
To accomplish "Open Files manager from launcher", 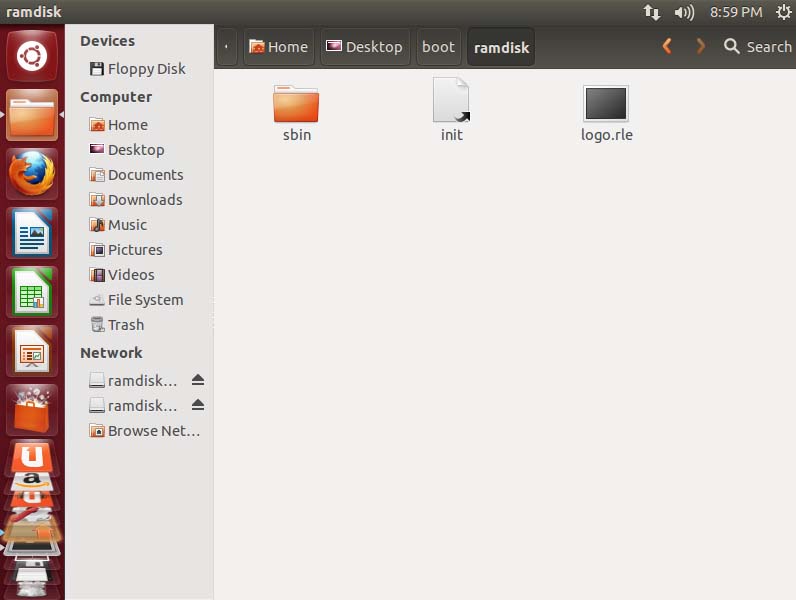I will [31, 115].
